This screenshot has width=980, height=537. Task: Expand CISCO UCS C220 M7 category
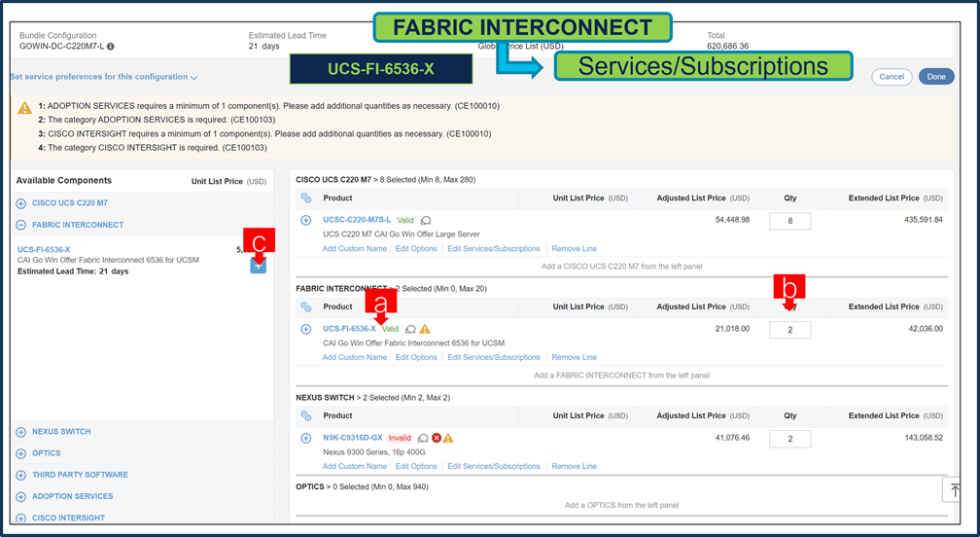tap(21, 203)
